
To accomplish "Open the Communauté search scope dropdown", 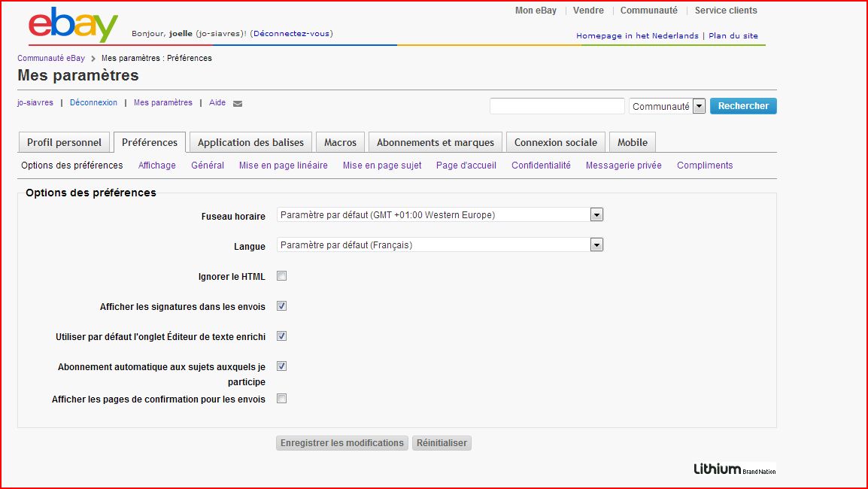I will coord(699,107).
